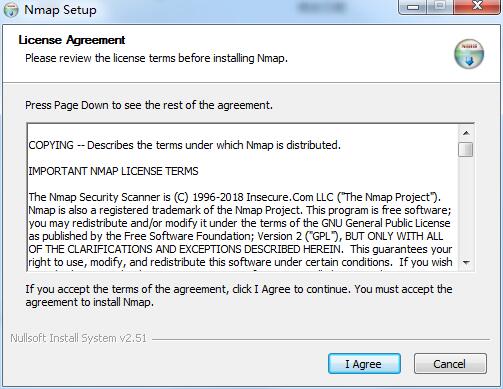Cancel the Nmap installation
This screenshot has height=389, width=503.
[x=450, y=364]
